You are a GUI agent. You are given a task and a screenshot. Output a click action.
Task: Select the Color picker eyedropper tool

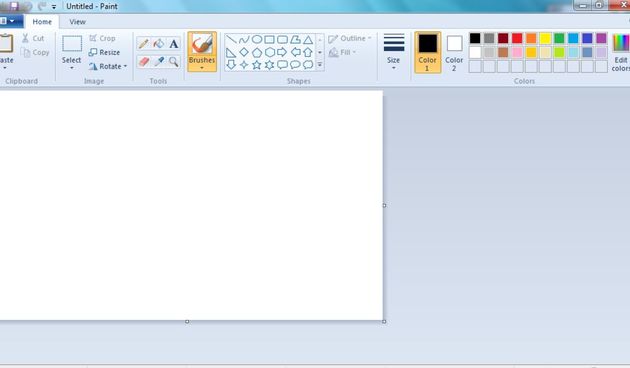(x=159, y=61)
